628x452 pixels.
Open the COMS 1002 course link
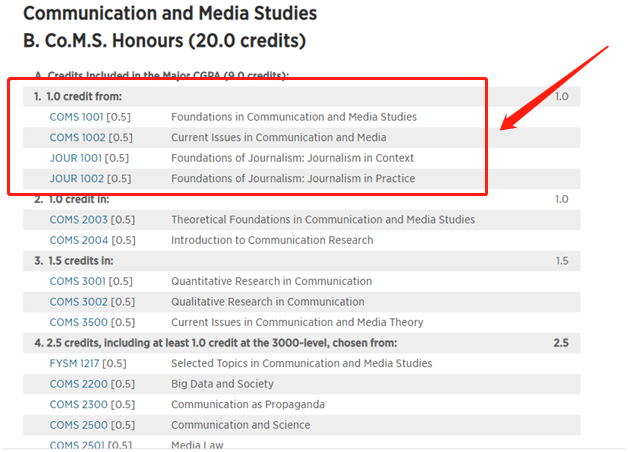click(x=77, y=137)
